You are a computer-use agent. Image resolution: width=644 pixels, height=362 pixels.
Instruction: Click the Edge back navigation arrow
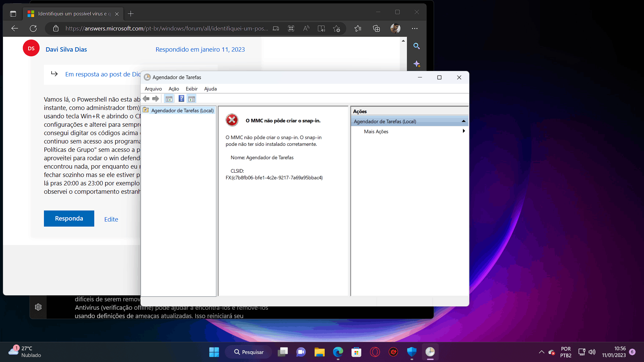tap(14, 28)
